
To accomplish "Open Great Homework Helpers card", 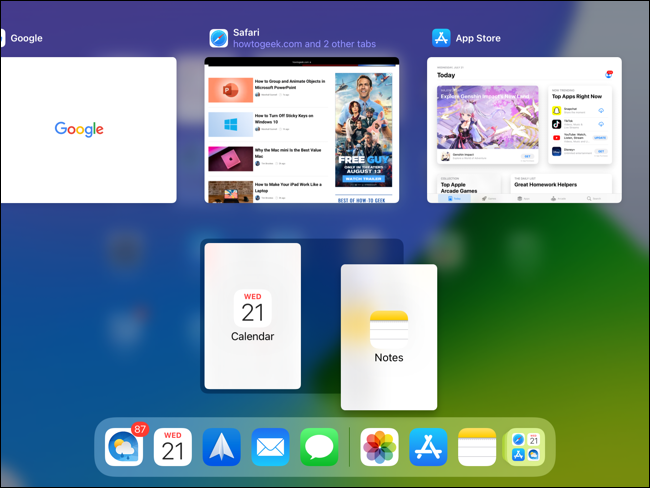I will pyautogui.click(x=561, y=184).
